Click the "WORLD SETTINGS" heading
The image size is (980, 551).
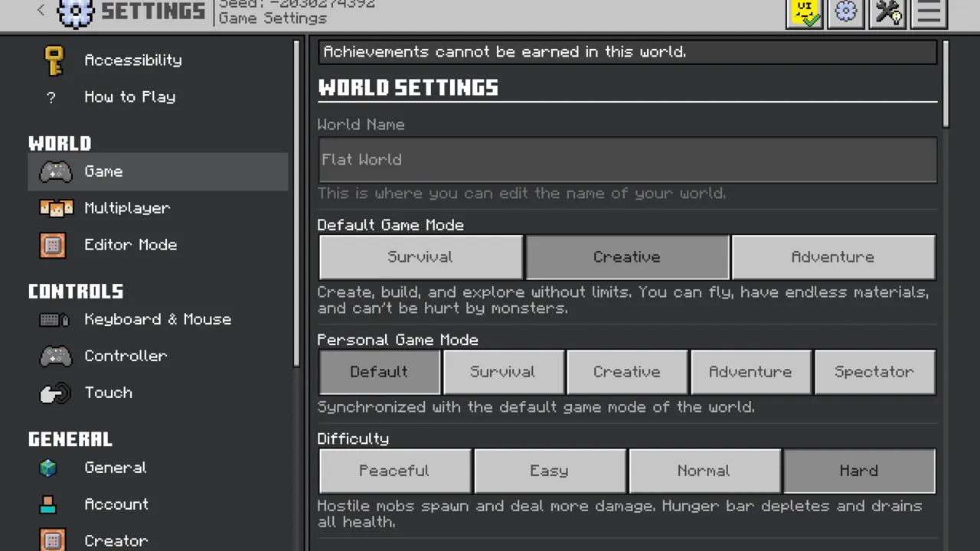(408, 88)
